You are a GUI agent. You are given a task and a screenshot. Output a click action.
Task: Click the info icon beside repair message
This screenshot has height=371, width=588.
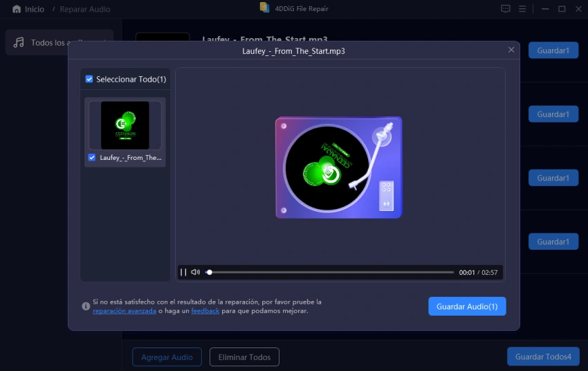86,306
